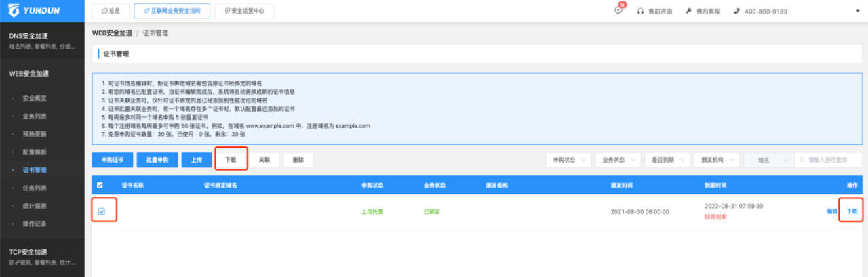Open the message notifications icon with badge 6
868x277 pixels.
pyautogui.click(x=618, y=11)
